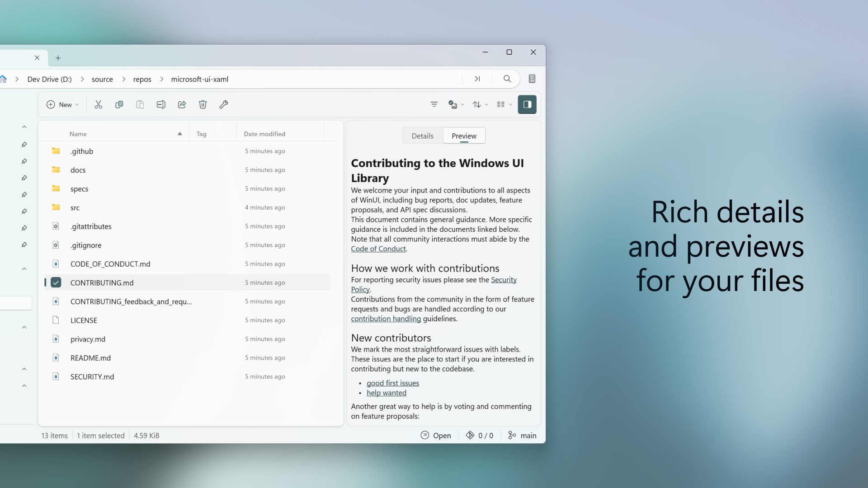868x488 pixels.
Task: Toggle the details pane button
Action: (x=527, y=104)
